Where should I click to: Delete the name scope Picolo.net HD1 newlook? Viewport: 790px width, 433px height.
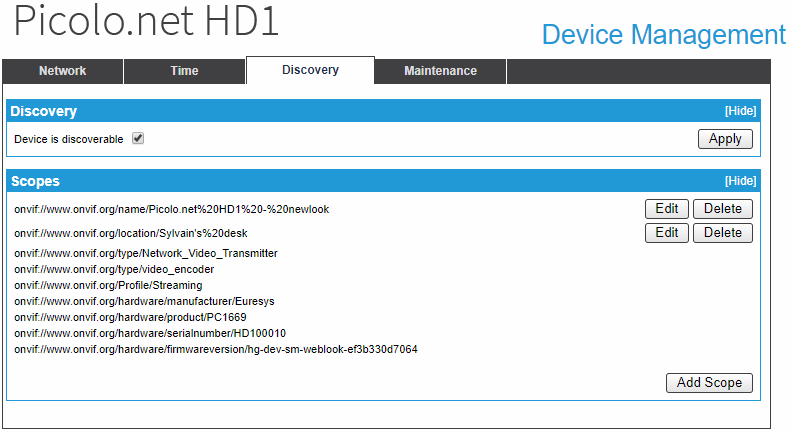tap(722, 209)
